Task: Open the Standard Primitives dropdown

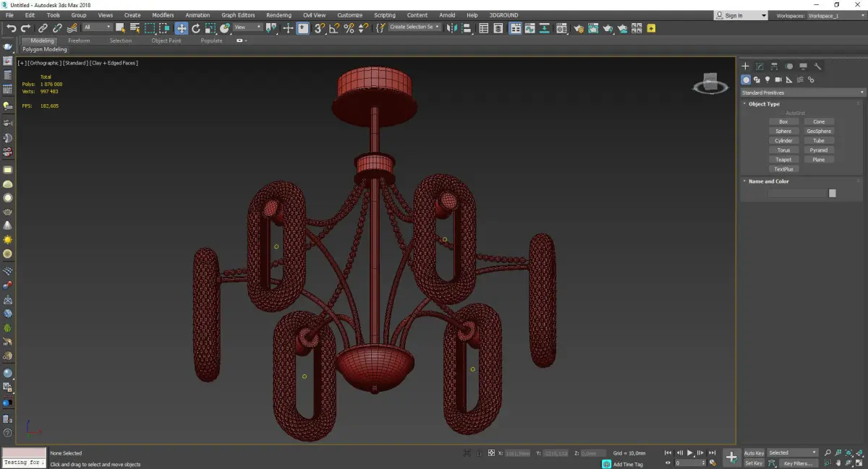Action: pyautogui.click(x=802, y=92)
